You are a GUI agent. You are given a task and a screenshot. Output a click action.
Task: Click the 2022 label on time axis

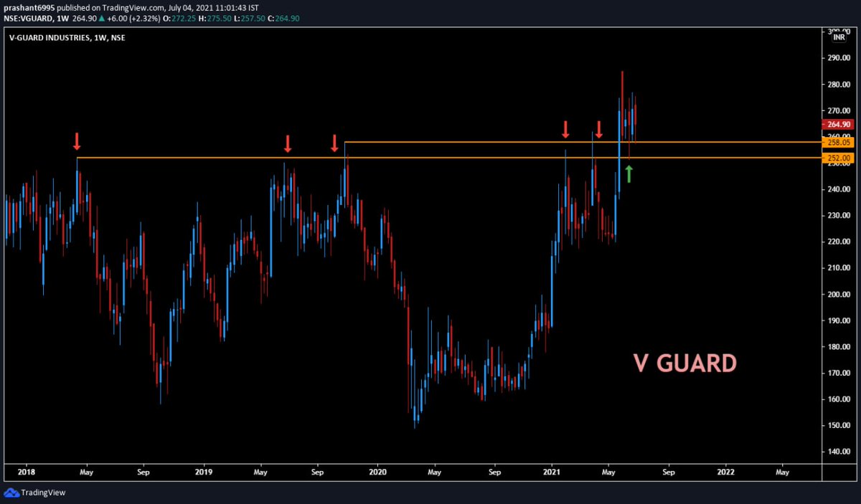725,472
